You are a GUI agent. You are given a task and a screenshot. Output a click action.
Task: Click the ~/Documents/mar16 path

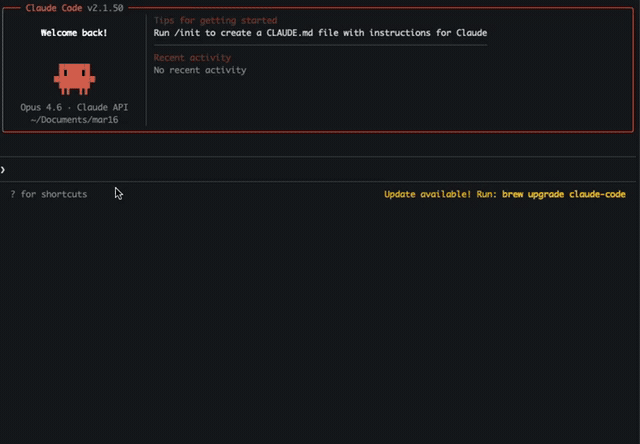click(74, 120)
